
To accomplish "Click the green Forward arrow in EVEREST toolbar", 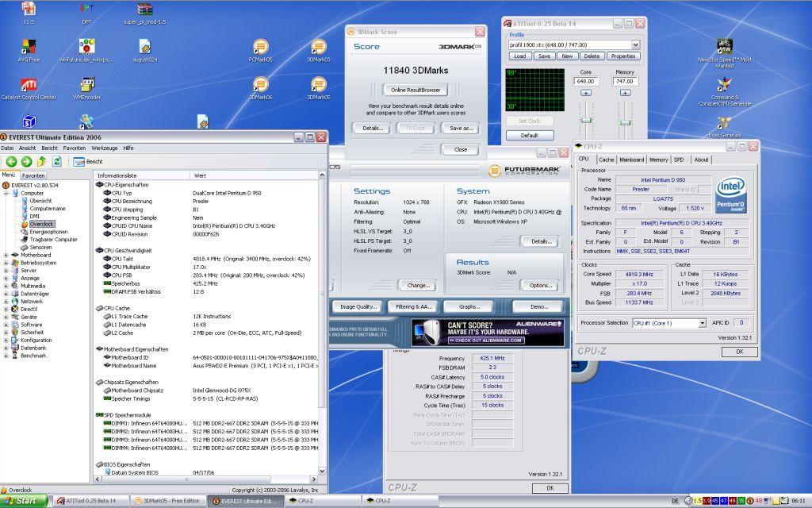I will [26, 162].
